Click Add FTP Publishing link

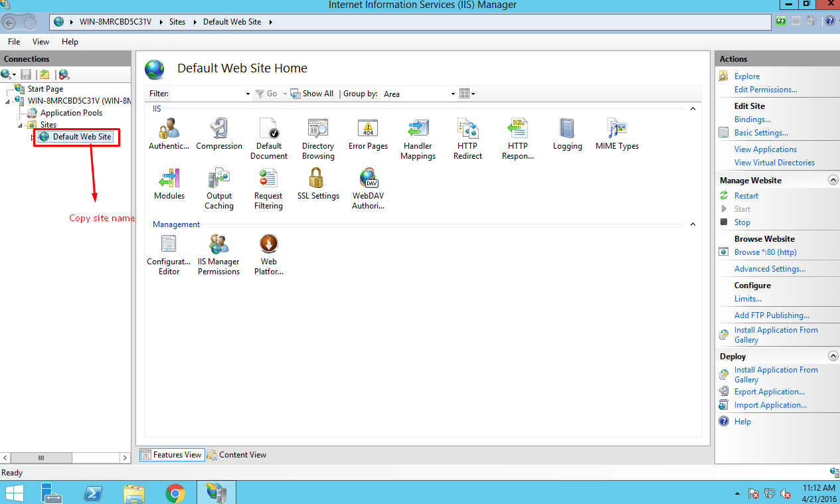click(772, 315)
